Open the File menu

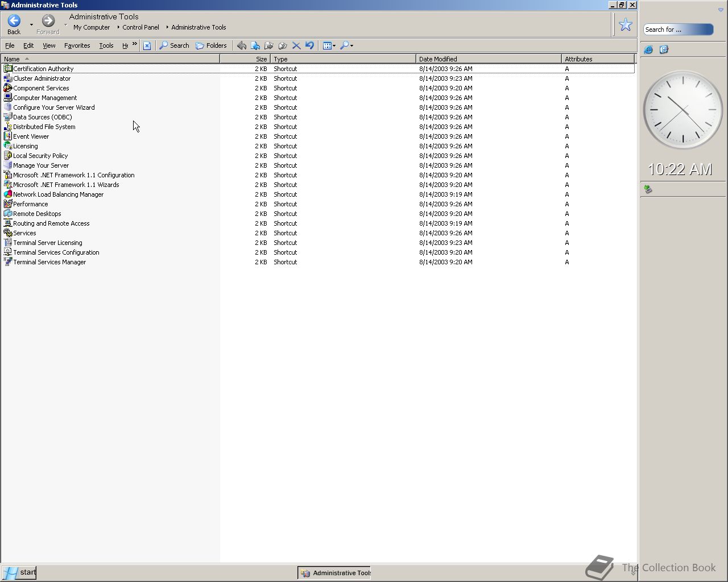click(10, 45)
